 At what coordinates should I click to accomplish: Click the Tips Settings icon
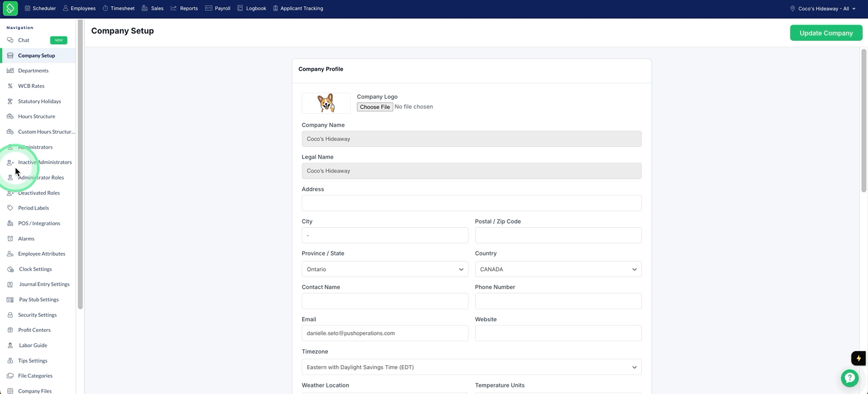[x=10, y=361]
